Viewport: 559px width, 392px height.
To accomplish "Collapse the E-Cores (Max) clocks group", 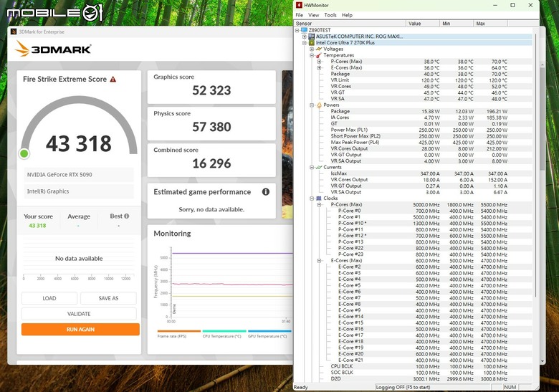I will [x=319, y=261].
